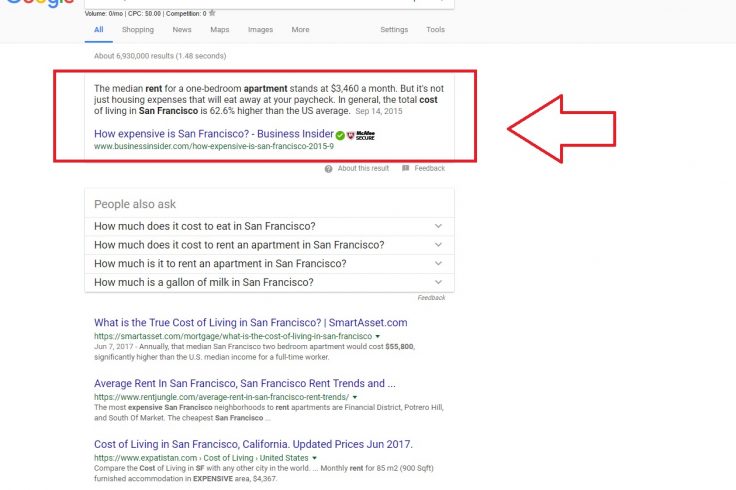Open search Tools
The image size is (736, 490).
pos(435,30)
